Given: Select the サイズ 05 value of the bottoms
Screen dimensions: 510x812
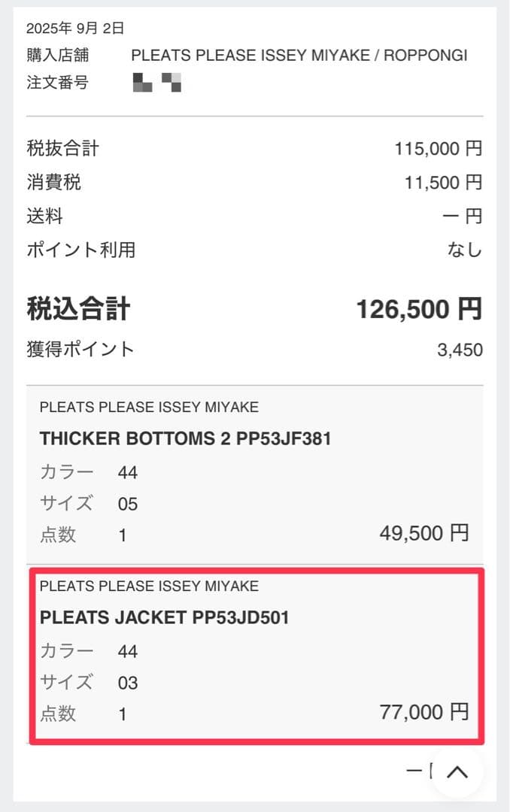Looking at the screenshot, I should [128, 504].
